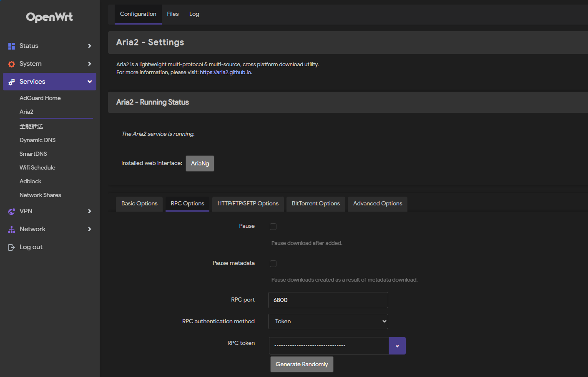This screenshot has height=377, width=588.
Task: Expand the Status menu chevron
Action: pyautogui.click(x=89, y=46)
